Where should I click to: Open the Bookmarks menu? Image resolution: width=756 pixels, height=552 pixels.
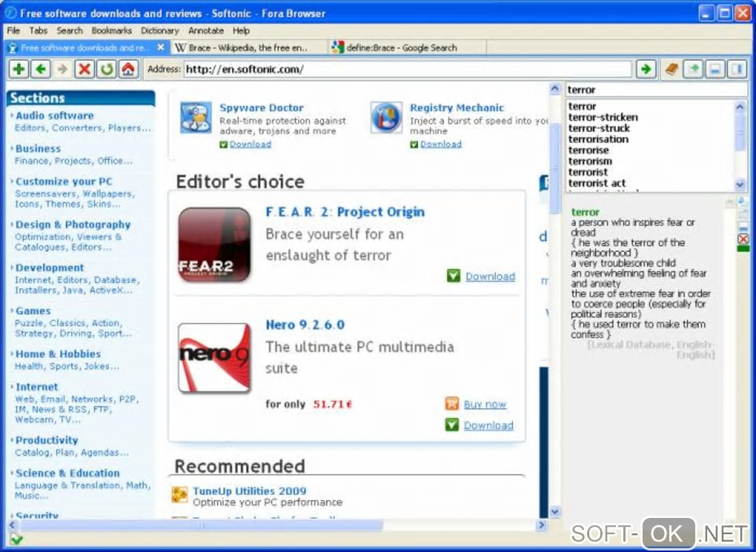(111, 30)
